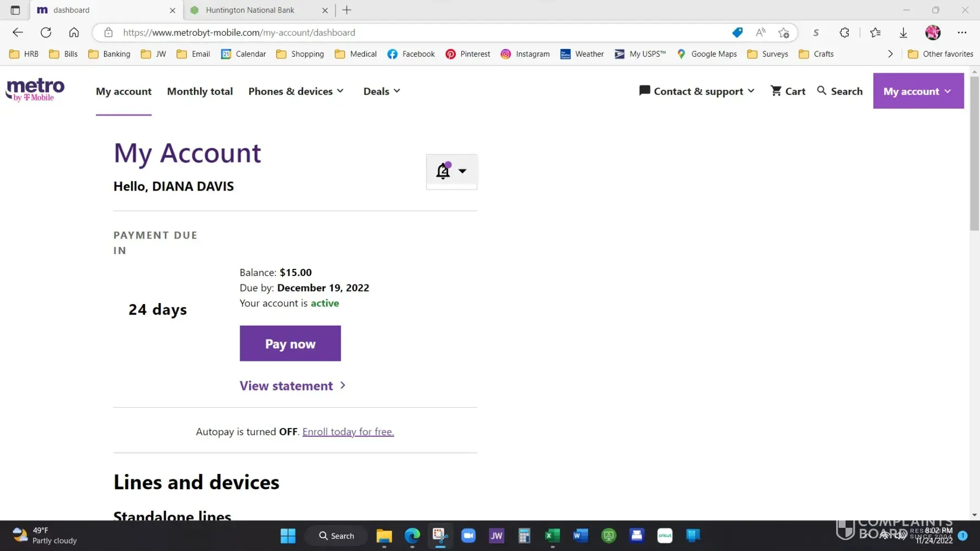The height and width of the screenshot is (551, 980).
Task: Open Zoom from the taskbar
Action: (x=469, y=536)
